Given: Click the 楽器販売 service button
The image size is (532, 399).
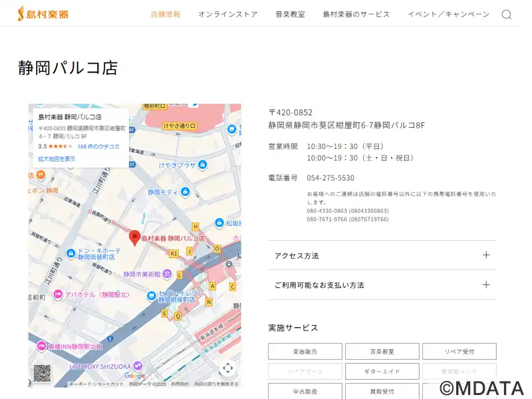Looking at the screenshot, I should coord(305,351).
